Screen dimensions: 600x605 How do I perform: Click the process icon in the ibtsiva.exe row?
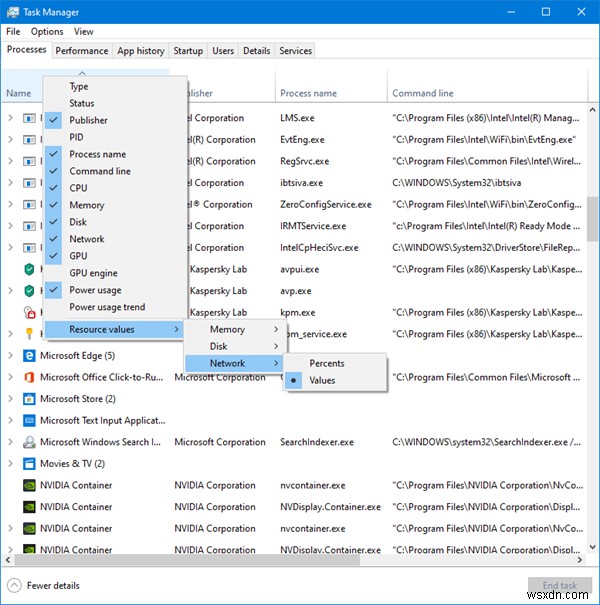click(29, 183)
